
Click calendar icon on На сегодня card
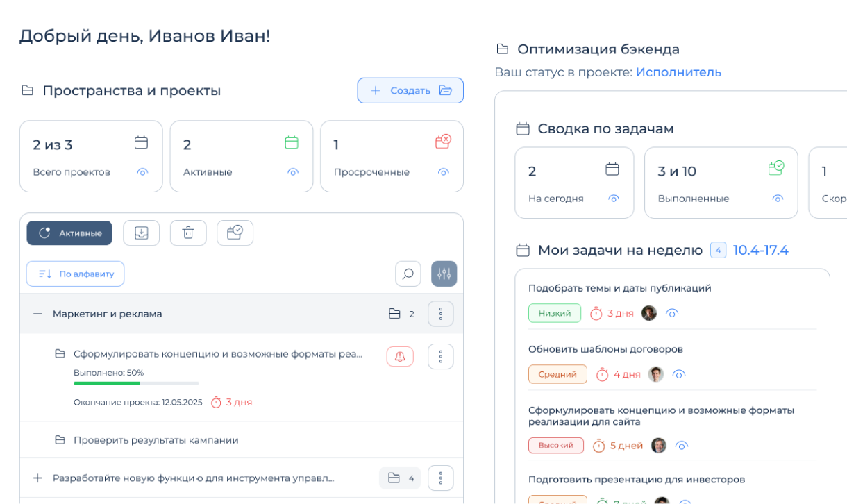point(612,169)
